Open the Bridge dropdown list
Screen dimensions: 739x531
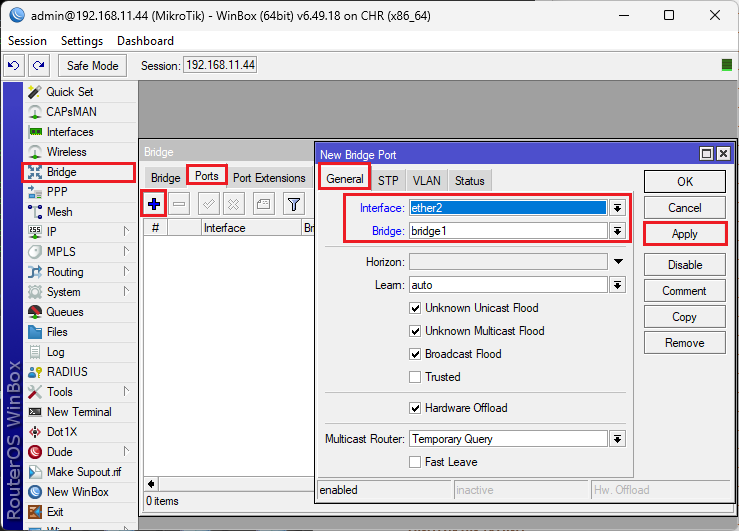pyautogui.click(x=618, y=231)
